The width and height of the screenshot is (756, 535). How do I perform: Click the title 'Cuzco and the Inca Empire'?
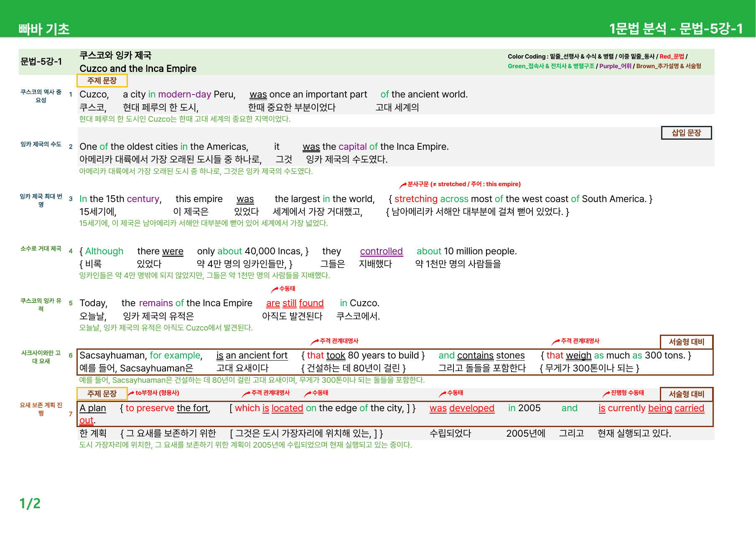point(138,69)
